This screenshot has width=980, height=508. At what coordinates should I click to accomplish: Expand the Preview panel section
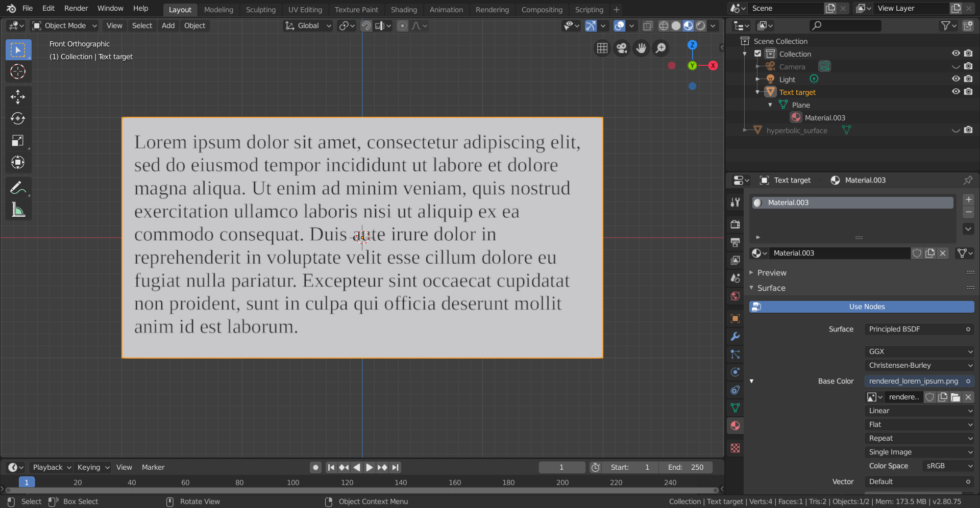click(x=771, y=273)
